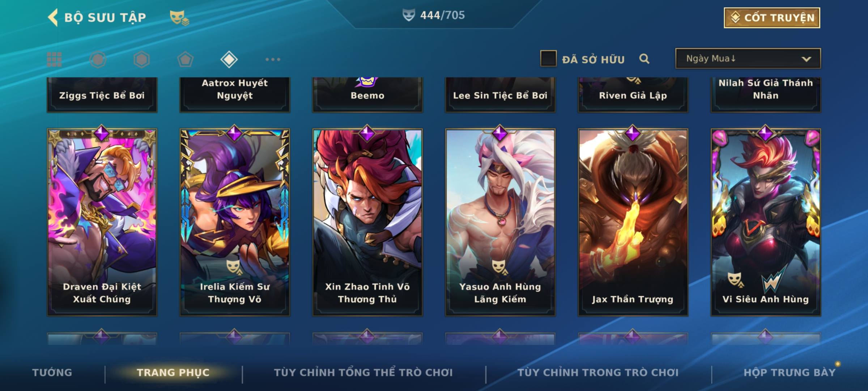Select the all-skins grid filter icon
868x391 pixels.
pyautogui.click(x=54, y=59)
